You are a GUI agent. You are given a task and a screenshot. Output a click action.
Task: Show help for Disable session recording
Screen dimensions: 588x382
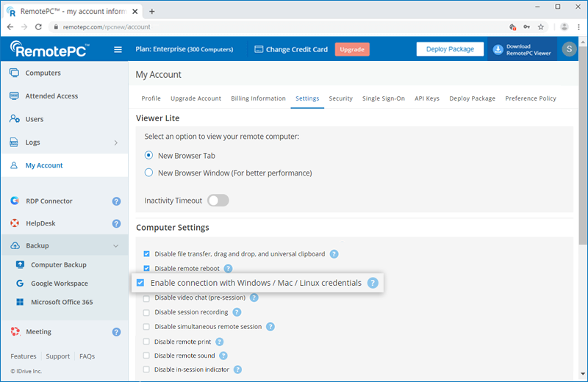coord(238,312)
